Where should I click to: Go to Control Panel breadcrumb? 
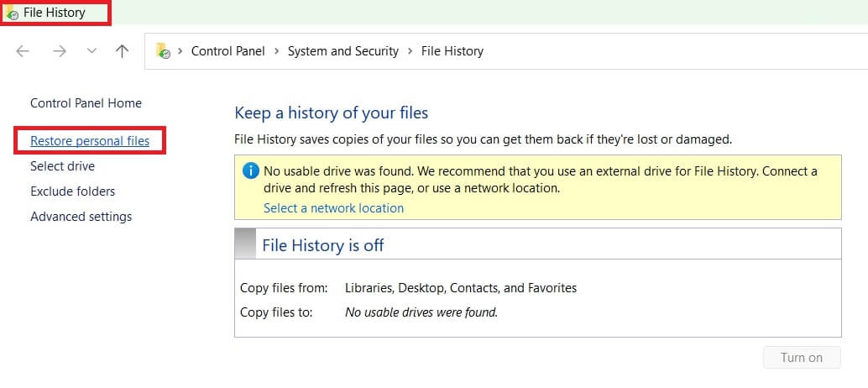tap(227, 51)
